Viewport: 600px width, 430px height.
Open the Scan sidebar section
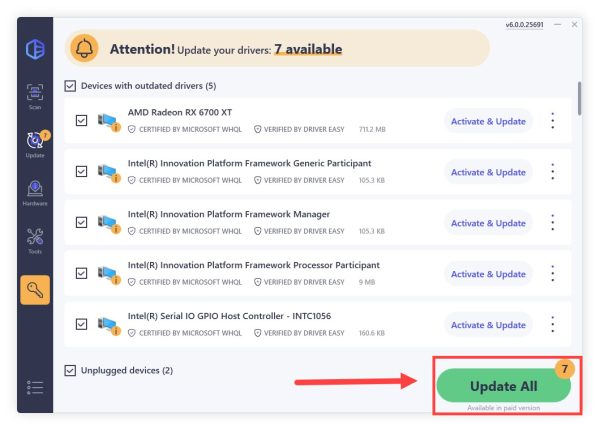click(34, 97)
